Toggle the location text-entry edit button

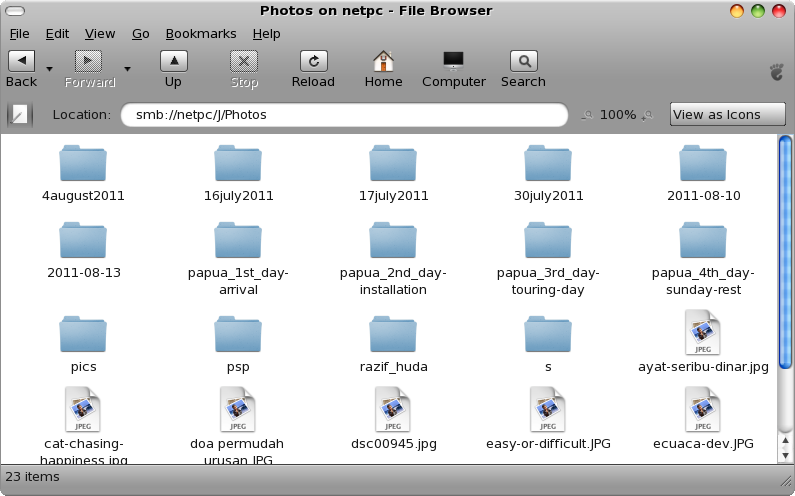(x=20, y=115)
